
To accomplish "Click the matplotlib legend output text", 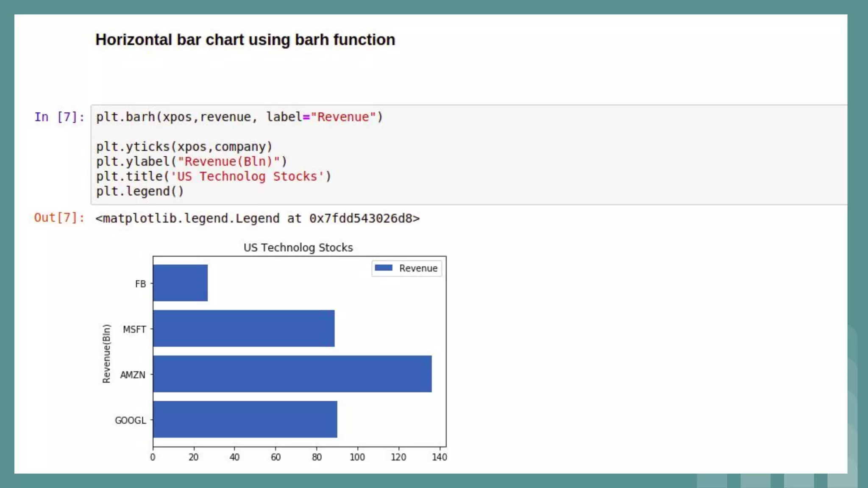I will click(x=257, y=218).
